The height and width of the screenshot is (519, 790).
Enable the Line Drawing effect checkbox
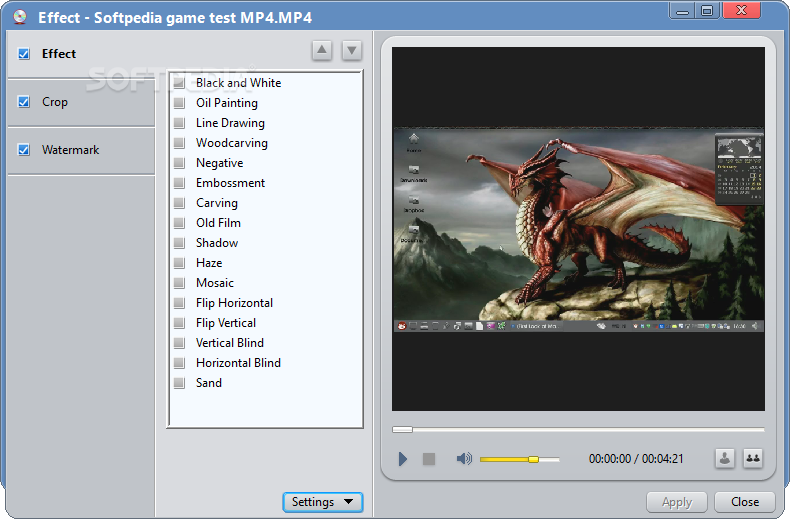tap(179, 123)
